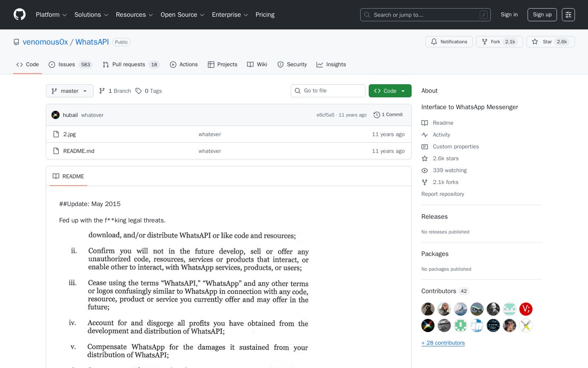Click the Notifications bell button
Image resolution: width=588 pixels, height=368 pixels.
pos(449,42)
